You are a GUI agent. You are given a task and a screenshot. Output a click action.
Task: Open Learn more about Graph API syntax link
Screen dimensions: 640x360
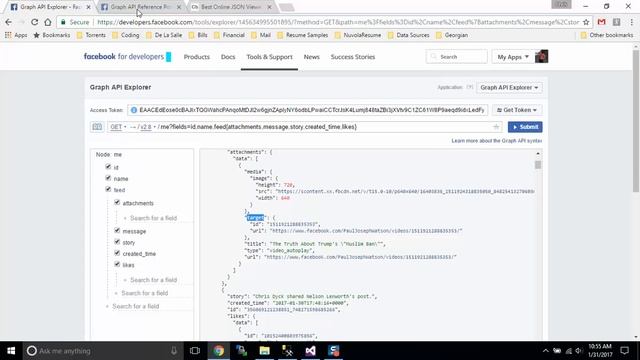(497, 141)
